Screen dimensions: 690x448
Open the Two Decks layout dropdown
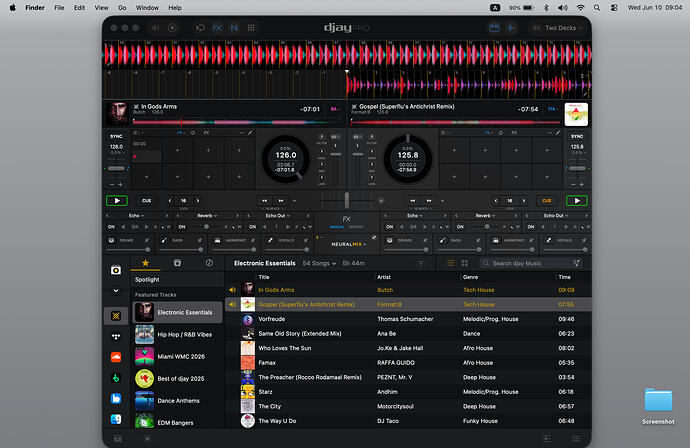557,28
